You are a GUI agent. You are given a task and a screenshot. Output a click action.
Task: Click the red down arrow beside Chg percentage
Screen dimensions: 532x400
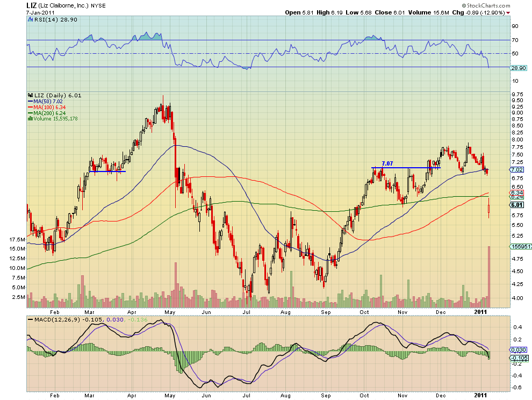point(508,13)
